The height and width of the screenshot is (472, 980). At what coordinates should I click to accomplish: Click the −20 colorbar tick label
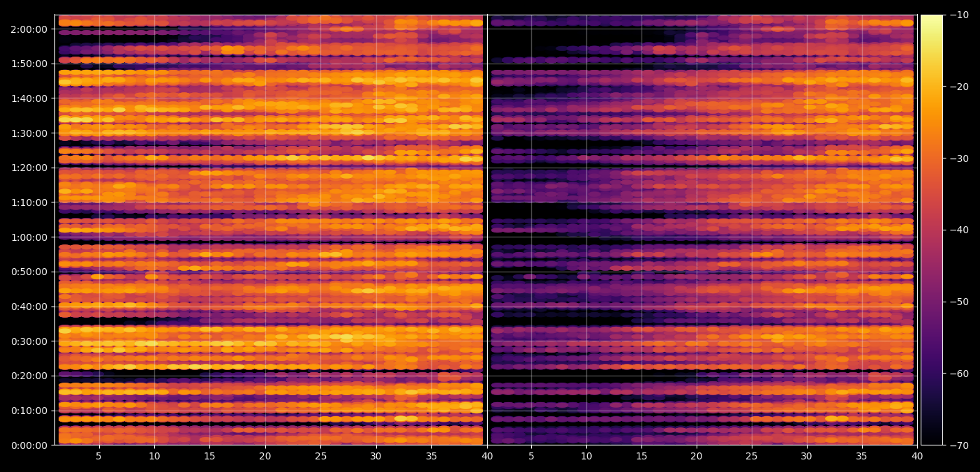pos(959,87)
